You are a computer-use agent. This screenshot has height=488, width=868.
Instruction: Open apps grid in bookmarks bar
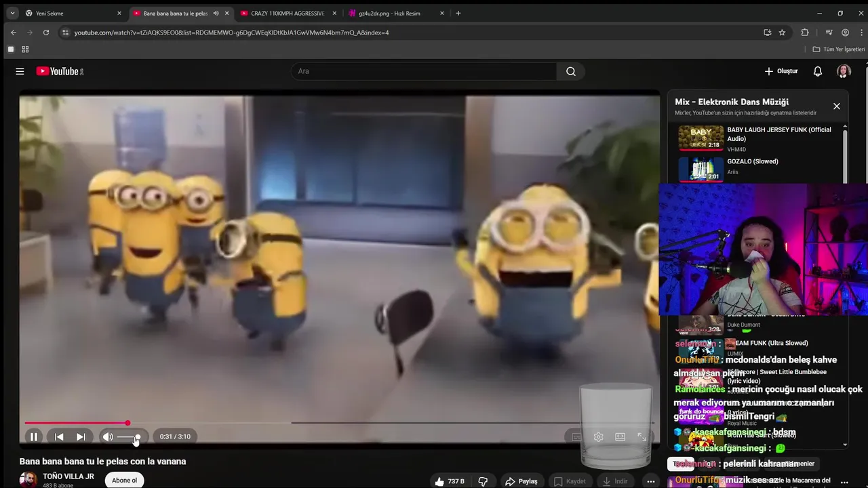pyautogui.click(x=25, y=49)
